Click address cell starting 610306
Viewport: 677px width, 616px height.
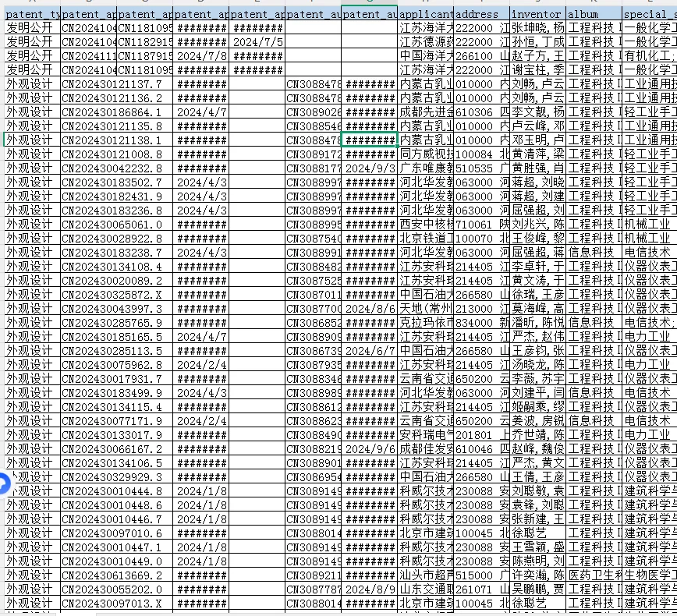pos(481,112)
